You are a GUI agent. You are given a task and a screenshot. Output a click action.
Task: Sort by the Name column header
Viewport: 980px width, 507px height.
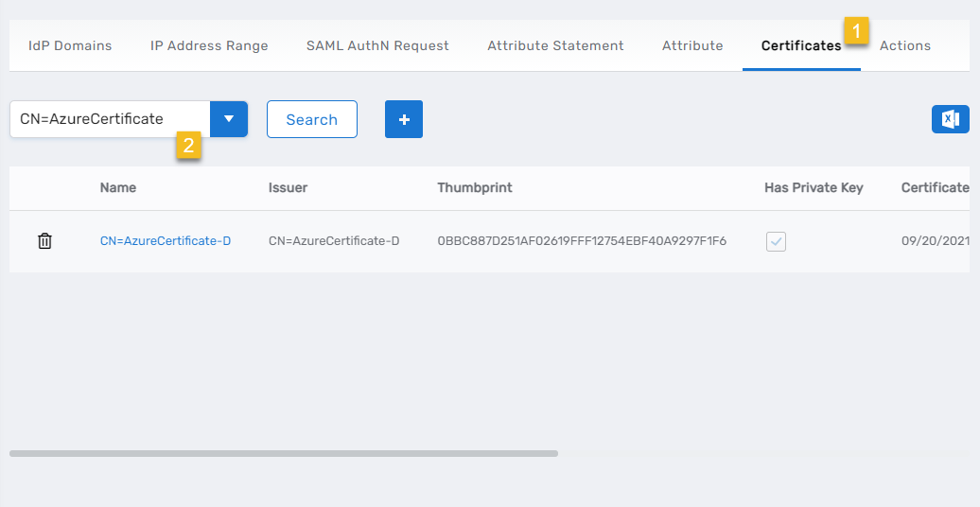coord(118,187)
